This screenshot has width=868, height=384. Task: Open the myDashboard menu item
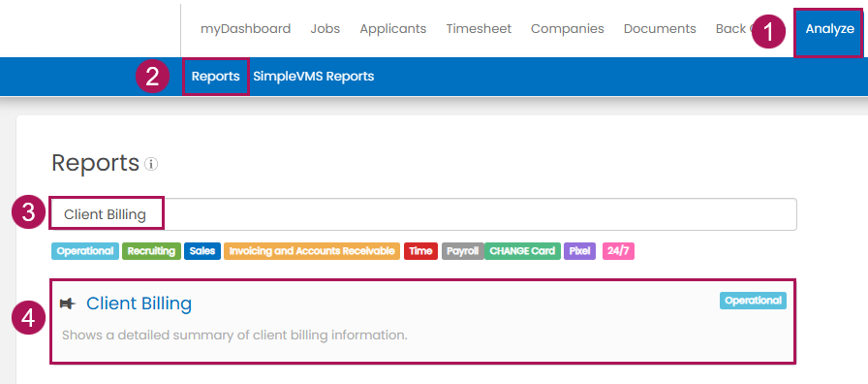245,29
